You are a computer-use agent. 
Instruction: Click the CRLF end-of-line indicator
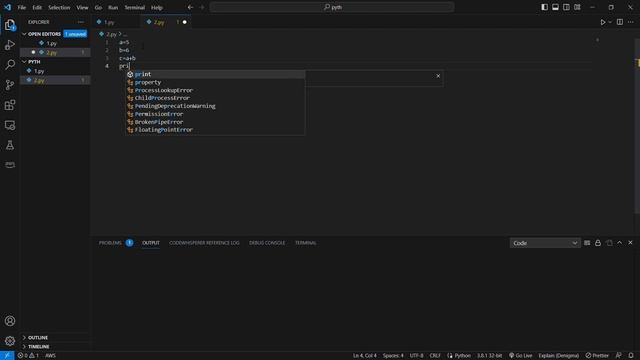(435, 356)
